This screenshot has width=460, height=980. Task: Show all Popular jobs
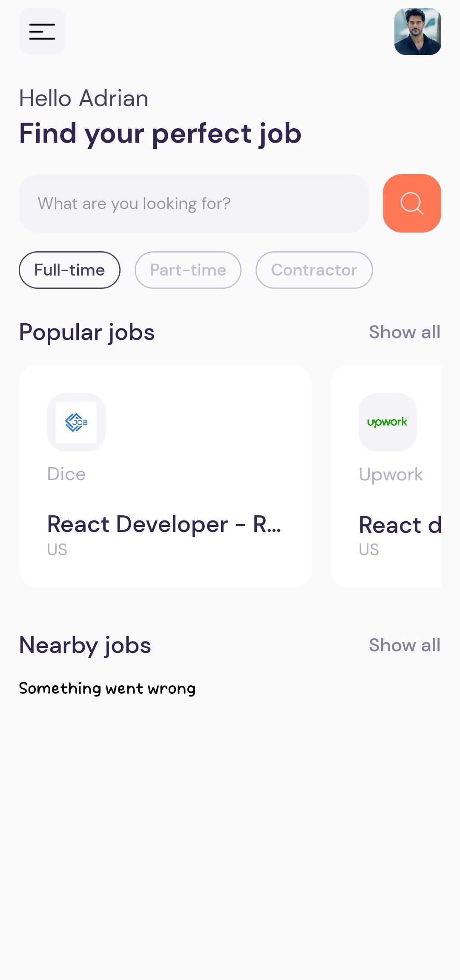pos(404,332)
